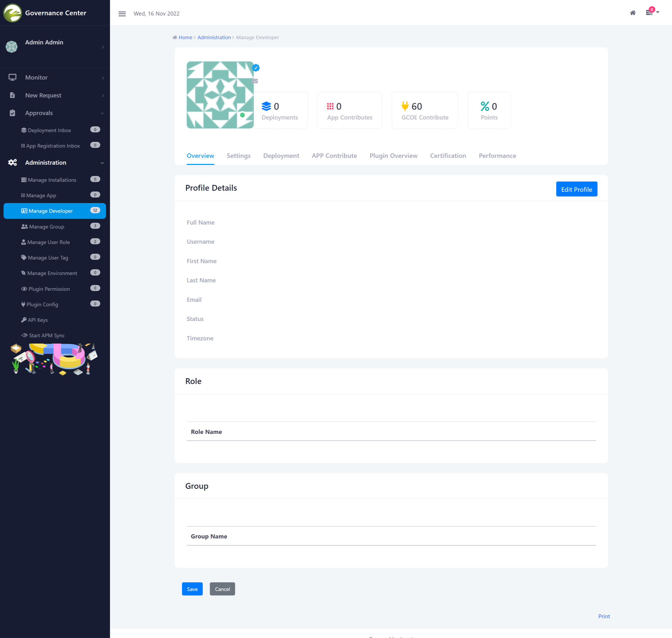Click the Deployments stack icon
672x638 pixels.
(x=266, y=106)
